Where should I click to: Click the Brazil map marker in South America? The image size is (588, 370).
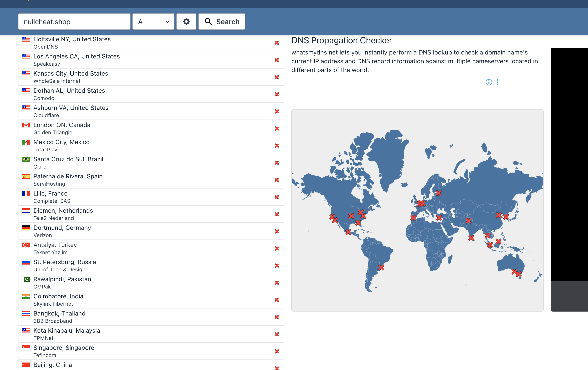tap(381, 268)
